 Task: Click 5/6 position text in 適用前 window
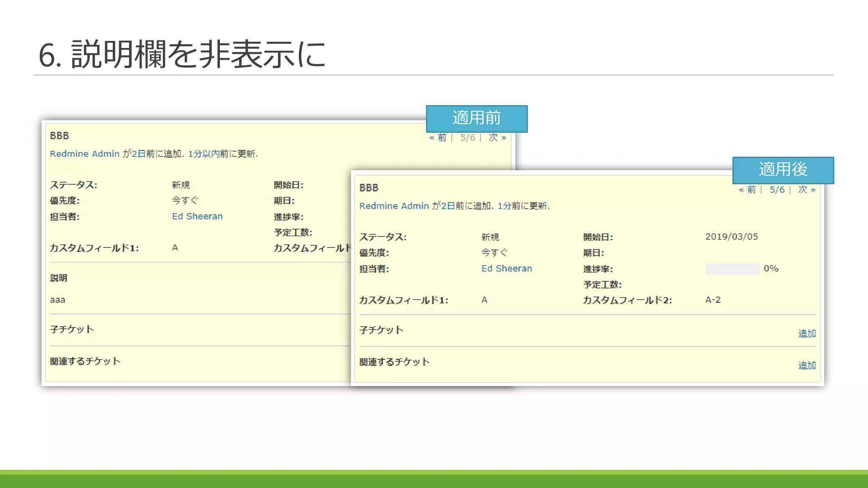pos(468,138)
